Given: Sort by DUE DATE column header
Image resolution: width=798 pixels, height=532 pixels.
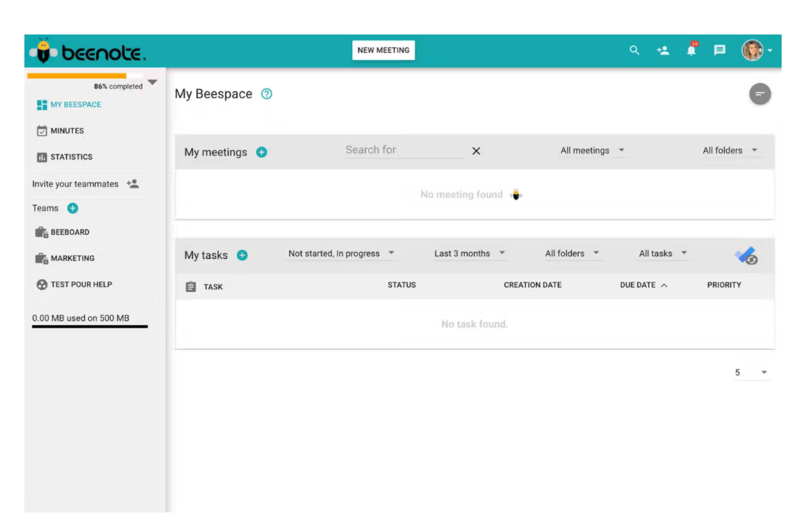Looking at the screenshot, I should click(x=638, y=285).
